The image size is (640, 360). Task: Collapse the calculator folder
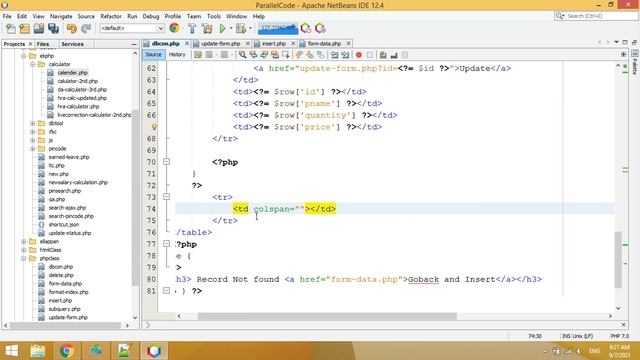point(33,64)
